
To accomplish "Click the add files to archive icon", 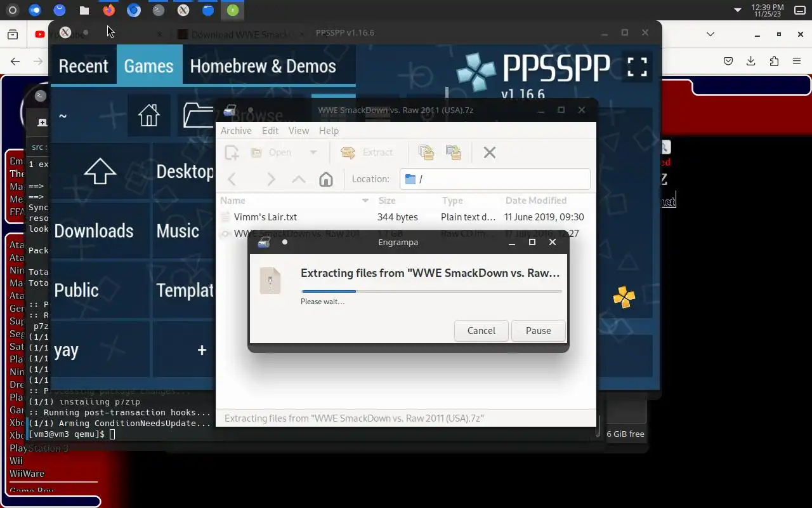I will click(426, 152).
